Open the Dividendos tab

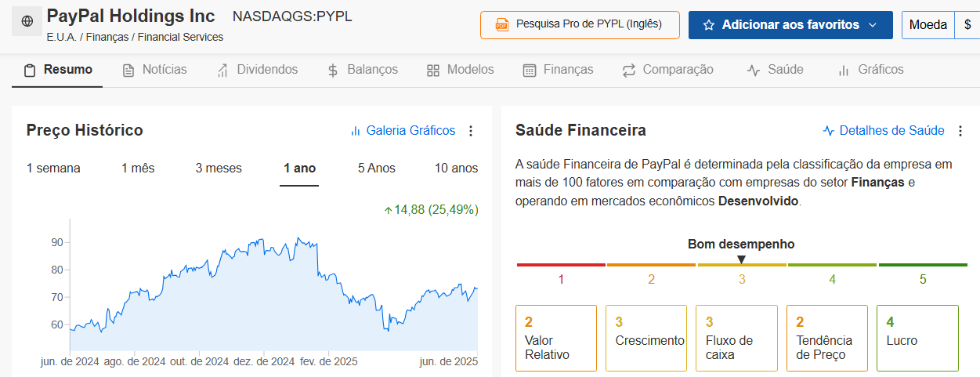coord(257,70)
